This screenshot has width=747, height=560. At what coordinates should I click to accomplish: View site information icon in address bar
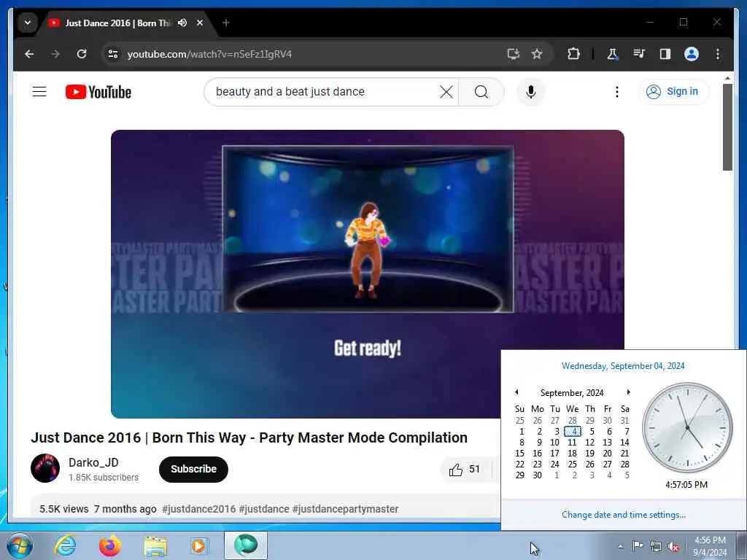click(x=113, y=54)
